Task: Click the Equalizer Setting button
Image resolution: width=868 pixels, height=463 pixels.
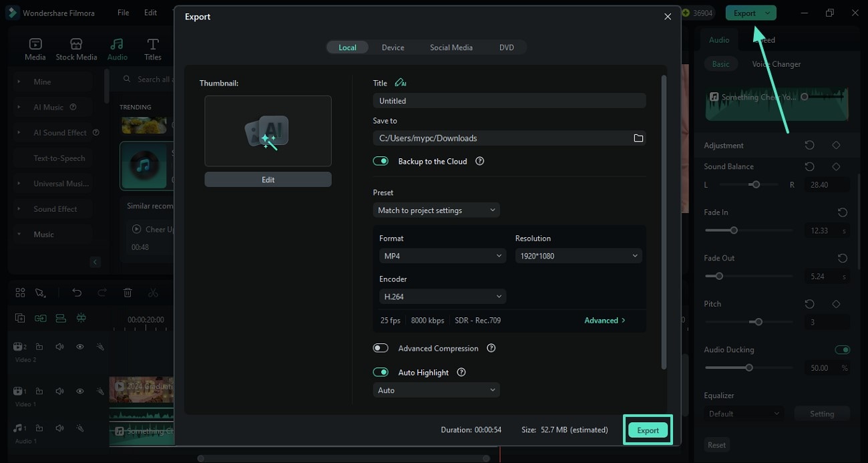Action: [822, 414]
